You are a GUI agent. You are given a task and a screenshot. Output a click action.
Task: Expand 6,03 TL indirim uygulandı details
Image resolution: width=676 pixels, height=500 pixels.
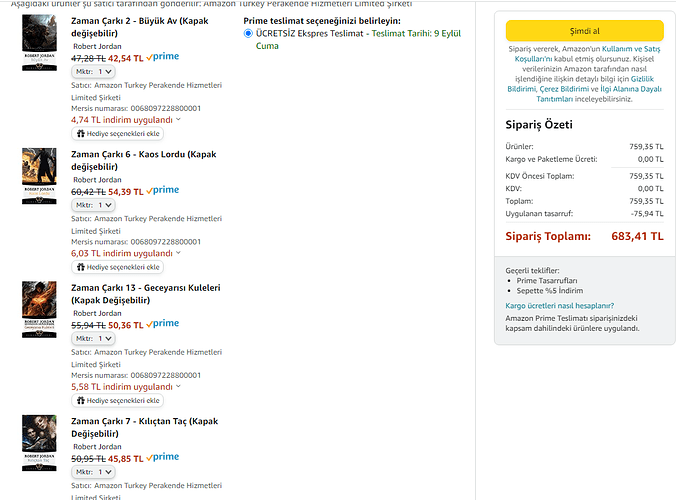point(125,253)
